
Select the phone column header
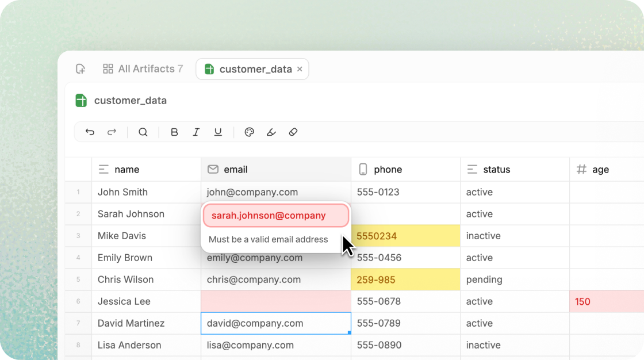pos(406,169)
